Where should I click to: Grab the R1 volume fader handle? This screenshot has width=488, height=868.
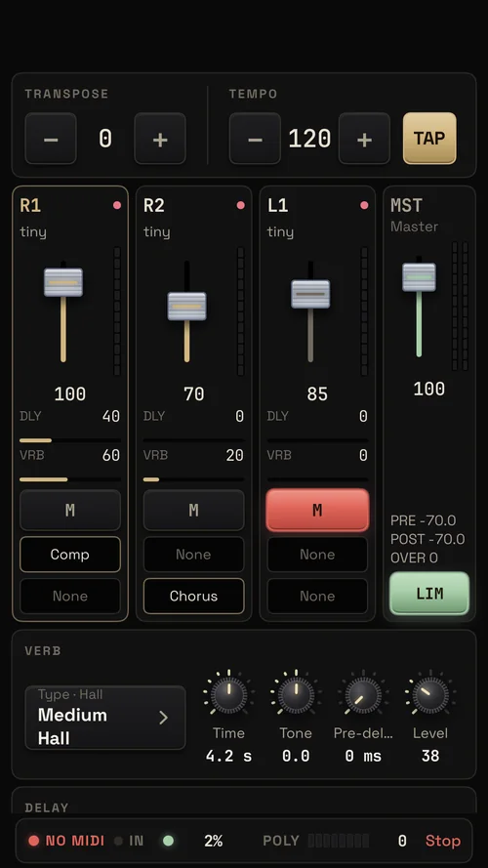[x=63, y=282]
